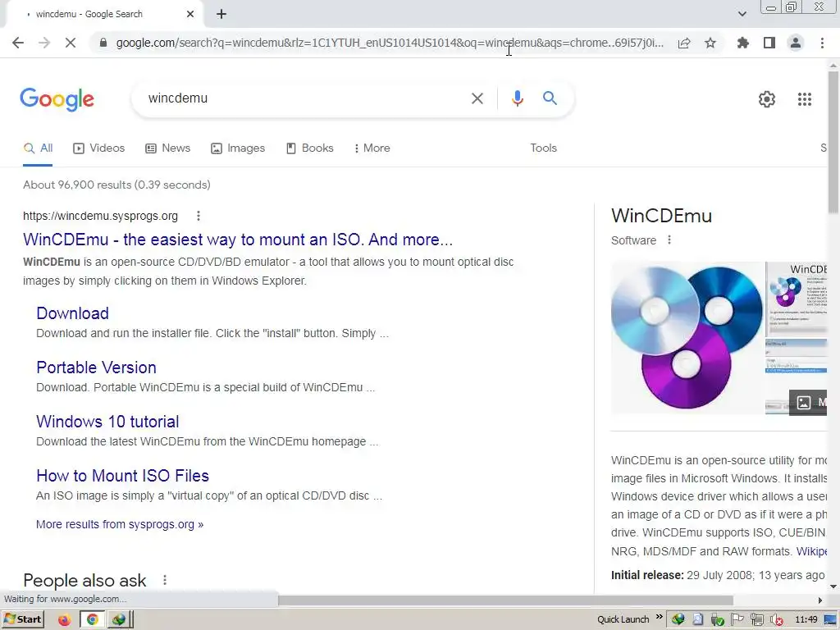Screen dimensions: 840x630
Task: Submit search with magnifying glass icon
Action: click(x=550, y=98)
